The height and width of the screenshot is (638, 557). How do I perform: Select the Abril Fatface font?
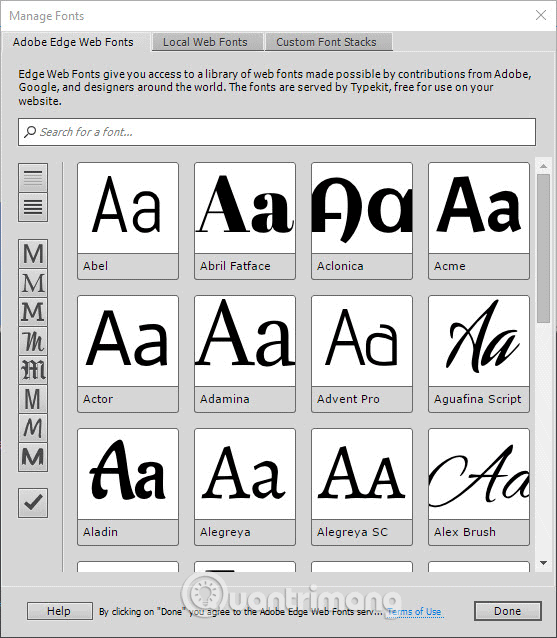click(x=245, y=221)
